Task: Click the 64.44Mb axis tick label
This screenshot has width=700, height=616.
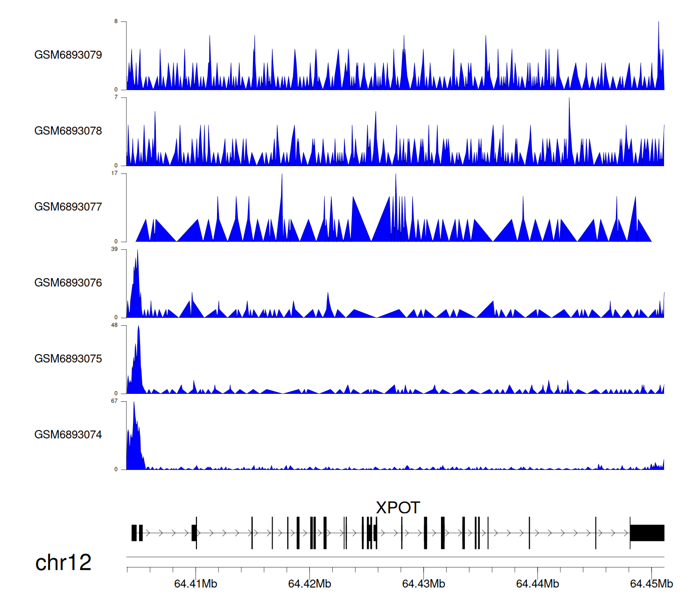Action: pyautogui.click(x=537, y=584)
